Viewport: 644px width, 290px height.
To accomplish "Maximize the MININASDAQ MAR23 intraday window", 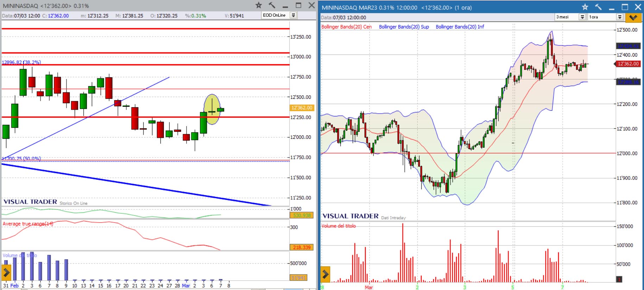I will point(625,7).
